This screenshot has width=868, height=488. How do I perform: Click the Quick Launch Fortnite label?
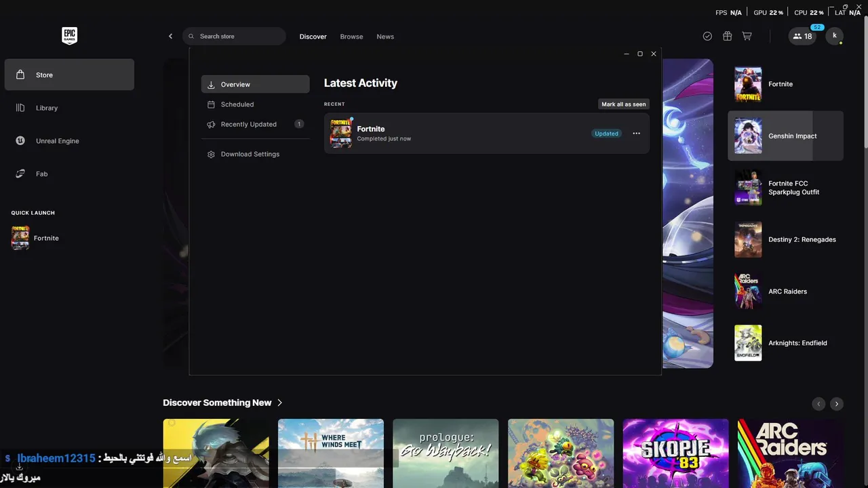pyautogui.click(x=46, y=238)
